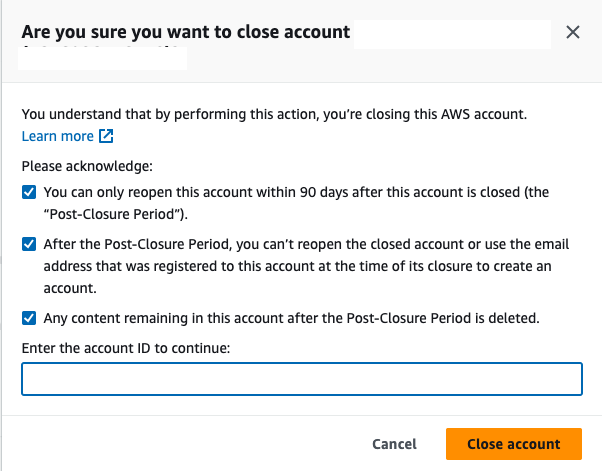This screenshot has width=602, height=471.
Task: Click the redacted account ID inside the text box
Action: click(81, 379)
